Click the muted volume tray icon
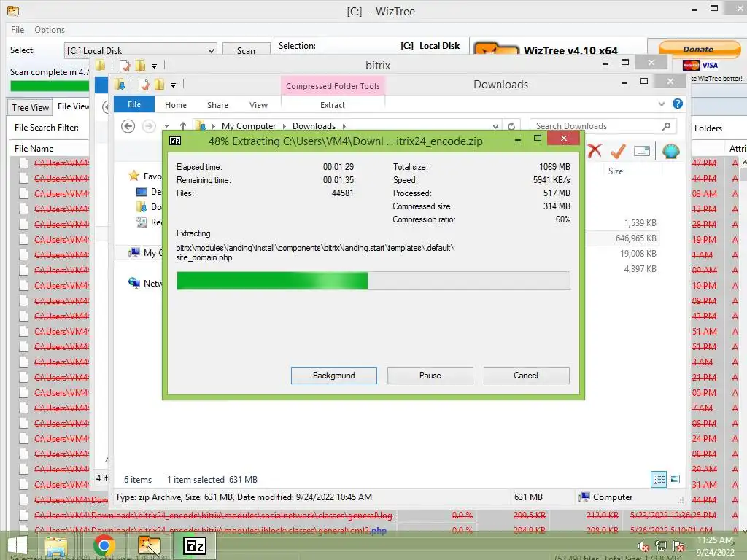The height and width of the screenshot is (560, 747). coord(643,546)
